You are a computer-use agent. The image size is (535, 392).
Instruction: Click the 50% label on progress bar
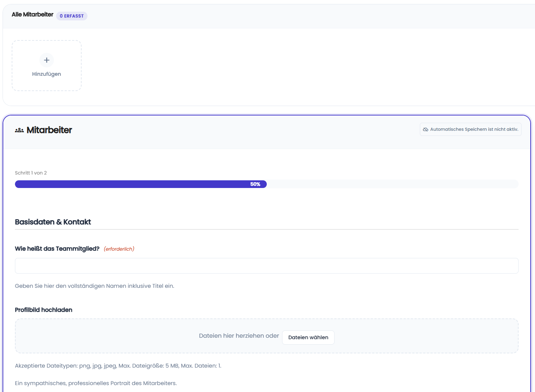(255, 184)
